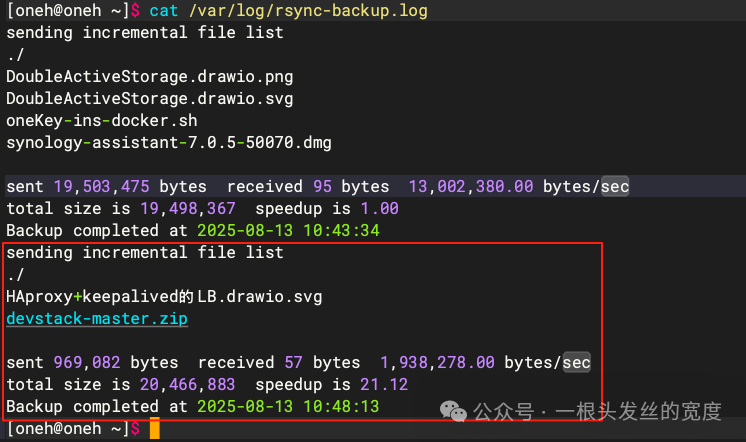Click the HAproxy+keepalived的LB.drawio.svg filename
This screenshot has width=746, height=442.
[x=164, y=297]
